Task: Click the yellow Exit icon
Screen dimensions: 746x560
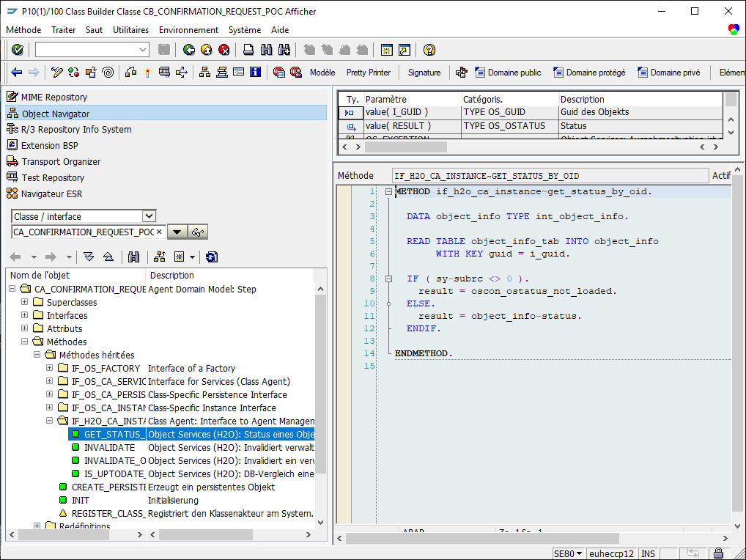Action: [x=207, y=50]
